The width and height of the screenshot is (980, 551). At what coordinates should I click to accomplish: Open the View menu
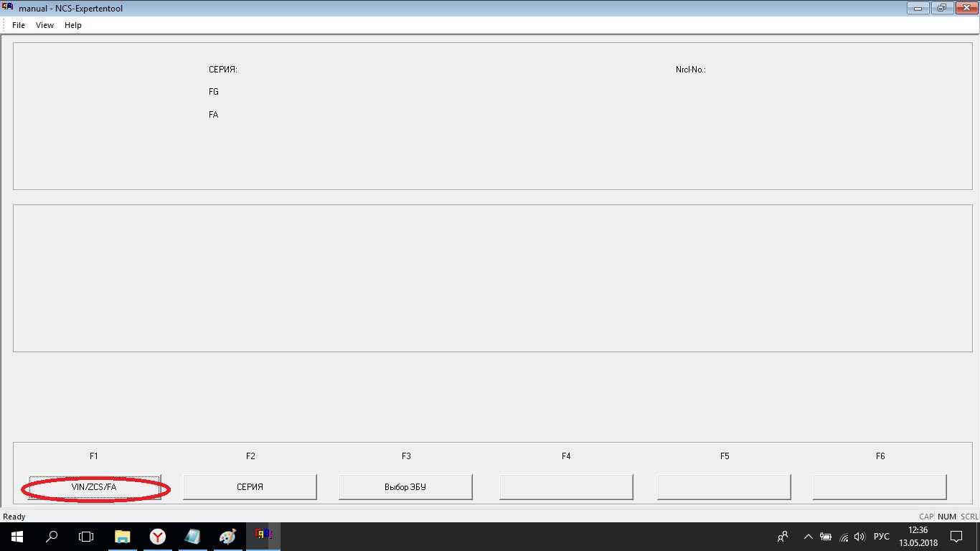(x=44, y=25)
